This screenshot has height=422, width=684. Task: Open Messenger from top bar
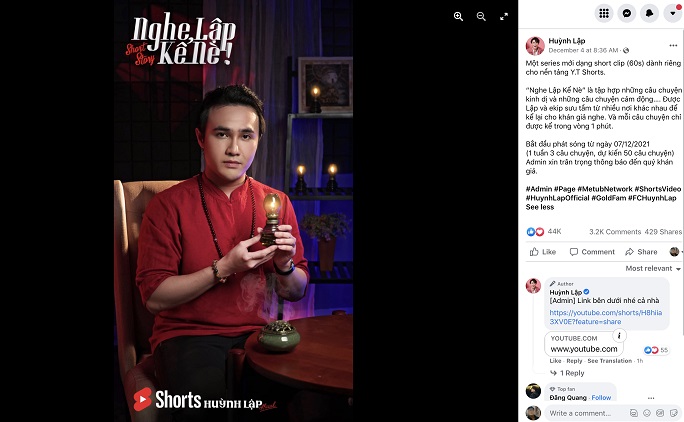coord(626,14)
